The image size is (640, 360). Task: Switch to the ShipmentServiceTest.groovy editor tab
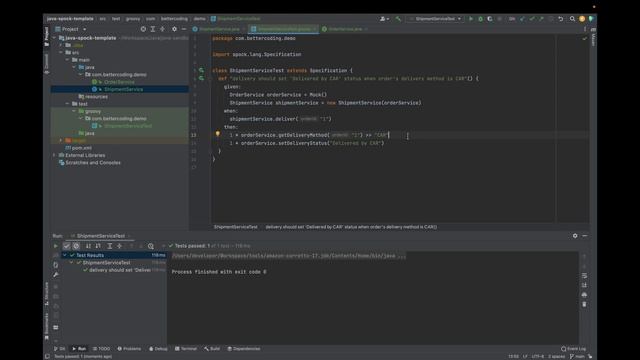[x=283, y=29]
